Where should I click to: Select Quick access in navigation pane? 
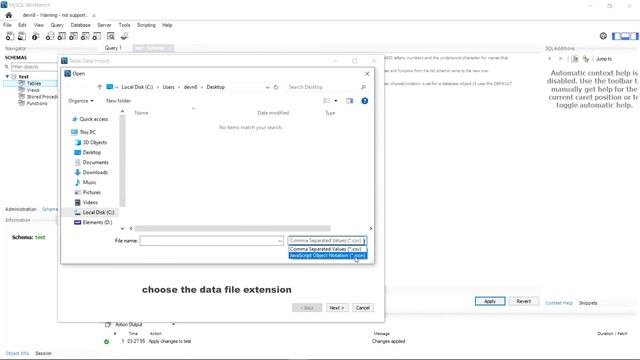coord(93,119)
